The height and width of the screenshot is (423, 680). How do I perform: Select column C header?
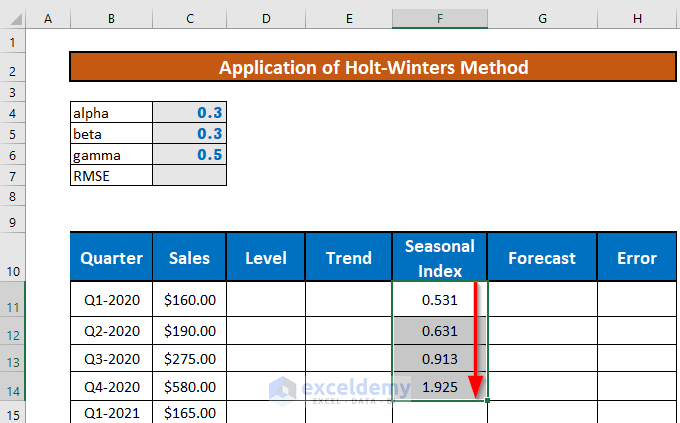189,20
